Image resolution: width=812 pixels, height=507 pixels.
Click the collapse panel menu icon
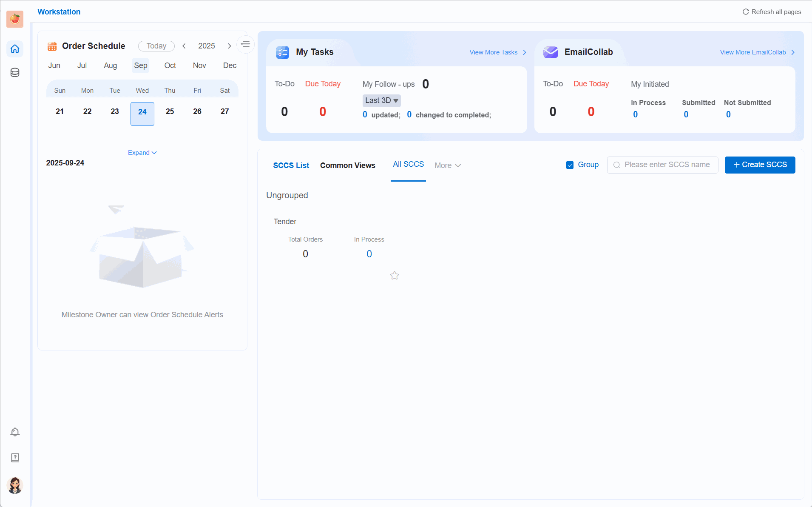245,44
